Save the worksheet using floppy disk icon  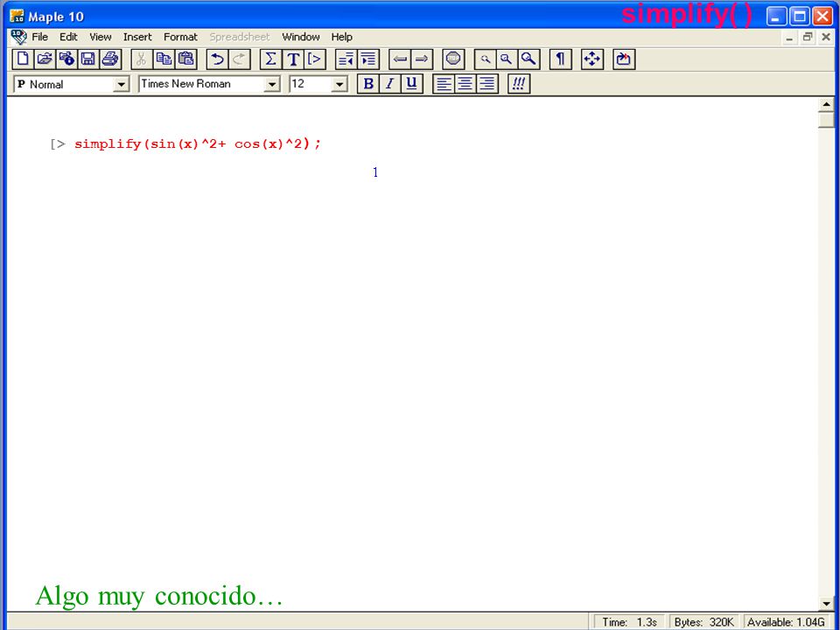[x=88, y=59]
